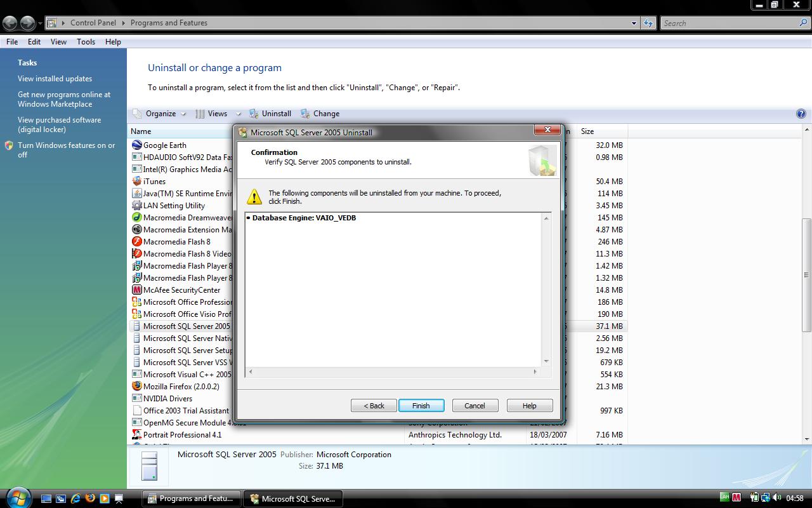This screenshot has height=508, width=812.
Task: Click the Google Earth program icon
Action: (136, 145)
